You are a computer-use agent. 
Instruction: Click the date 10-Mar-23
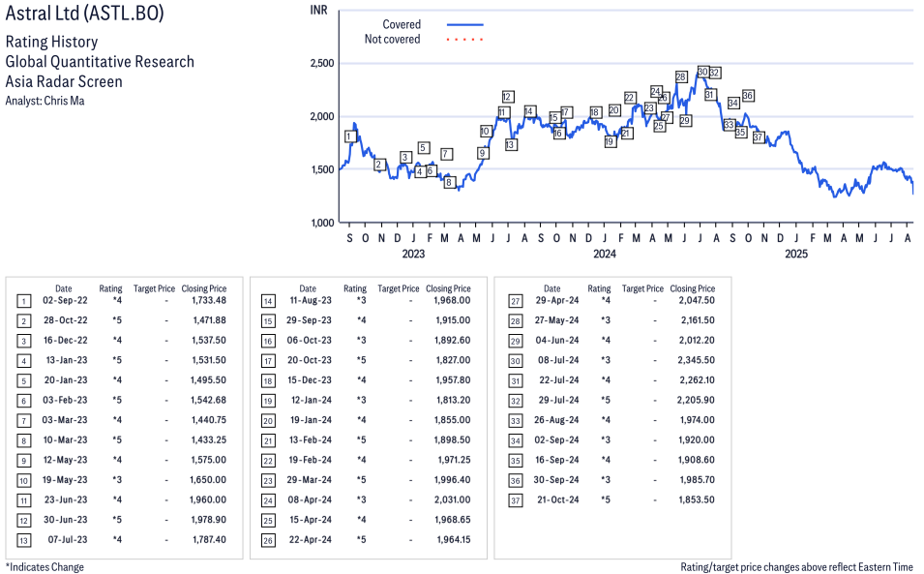[66, 440]
